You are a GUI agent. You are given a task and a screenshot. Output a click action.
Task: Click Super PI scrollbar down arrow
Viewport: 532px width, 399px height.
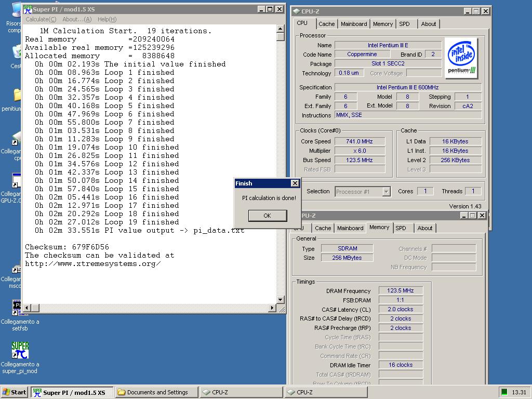[x=280, y=300]
